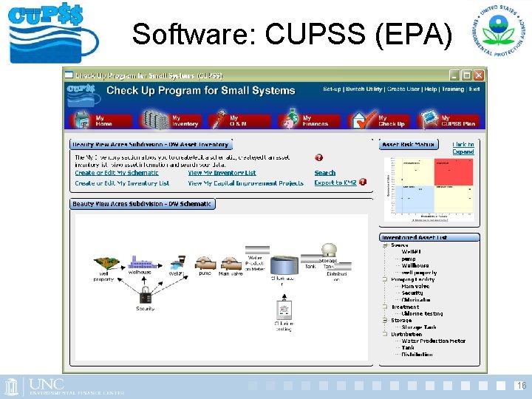This screenshot has height=399, width=532.
Task: Select the Wellhouse factory icon in schematic
Action: point(143,262)
